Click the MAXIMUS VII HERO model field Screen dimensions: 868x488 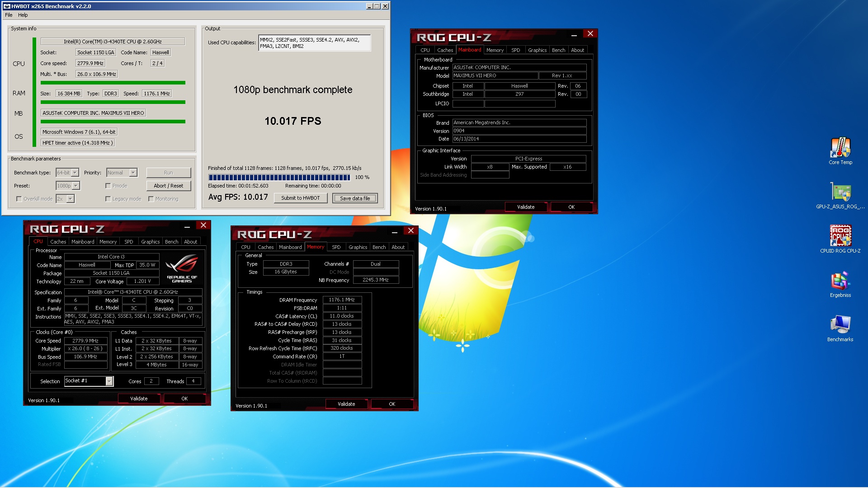pyautogui.click(x=495, y=75)
